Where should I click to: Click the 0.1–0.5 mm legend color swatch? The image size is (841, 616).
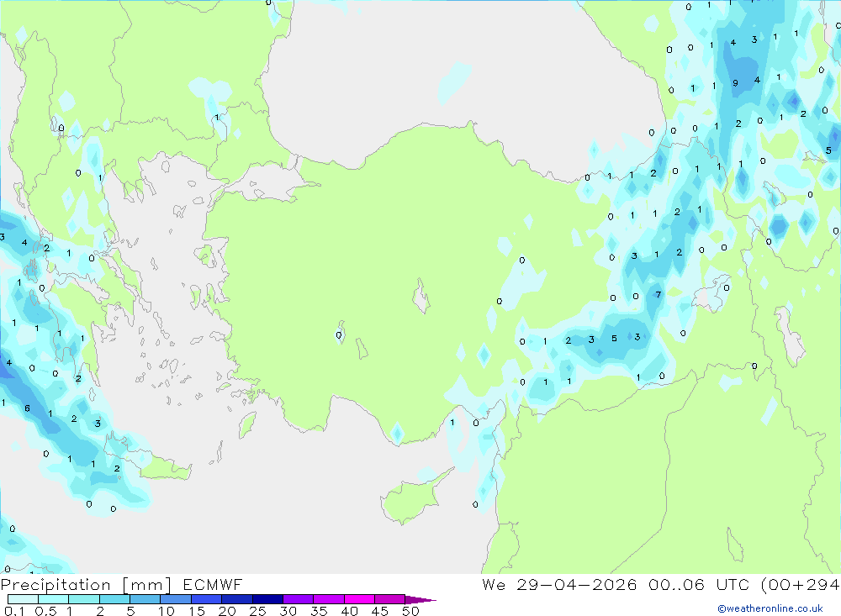(23, 599)
